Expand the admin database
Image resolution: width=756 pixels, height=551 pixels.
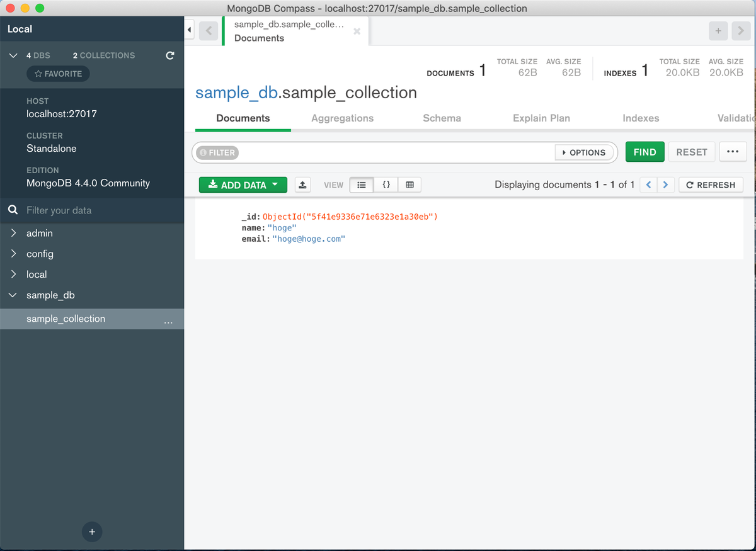coord(13,233)
